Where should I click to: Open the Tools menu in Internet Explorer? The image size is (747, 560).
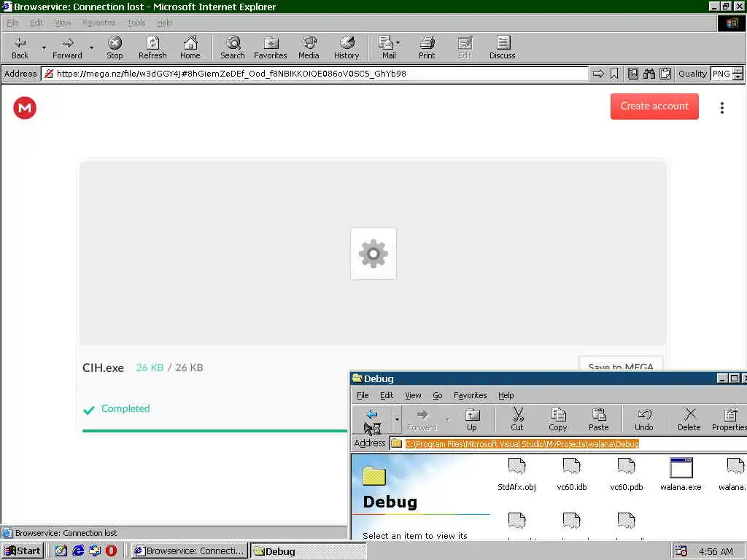click(136, 23)
